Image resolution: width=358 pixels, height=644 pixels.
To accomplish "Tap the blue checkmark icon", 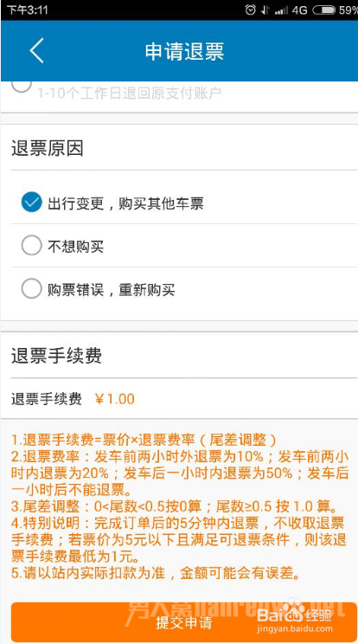I will 32,202.
